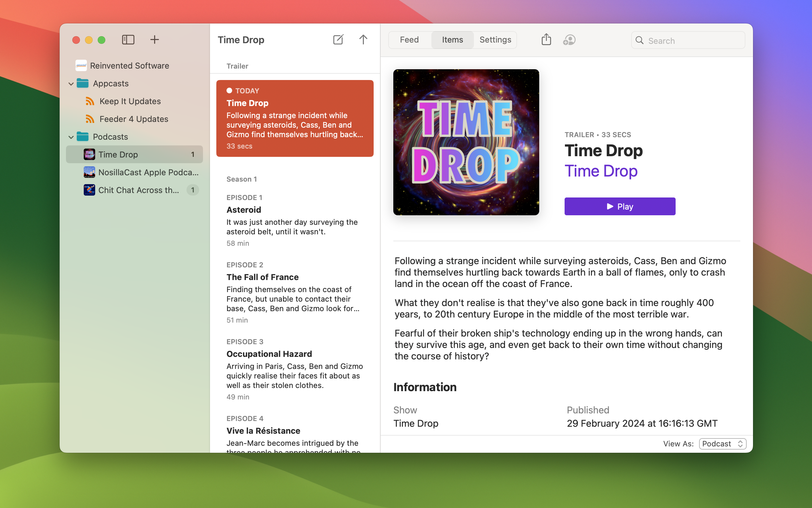
Task: Click the add collaborator person icon
Action: [x=569, y=40]
